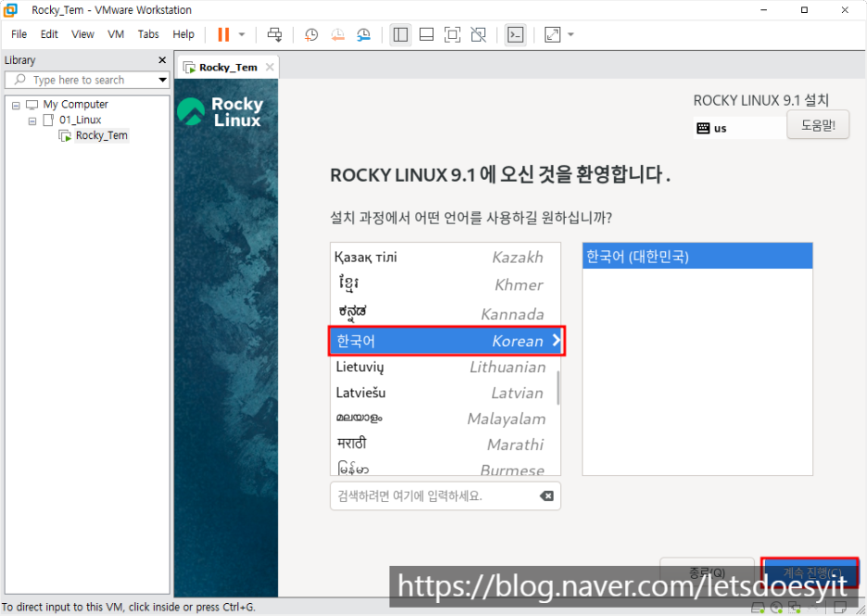Revert the VM to its snapshot
The image size is (867, 616).
[337, 34]
